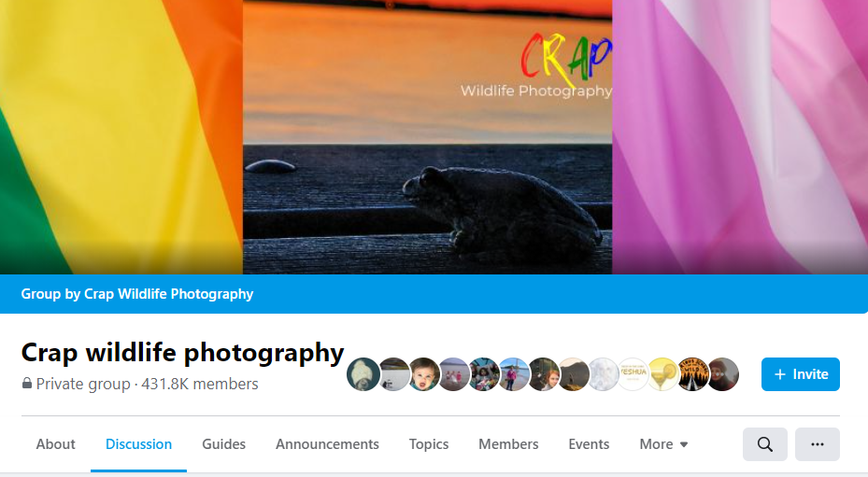
Task: Click the 431.8K members count link
Action: pyautogui.click(x=200, y=384)
